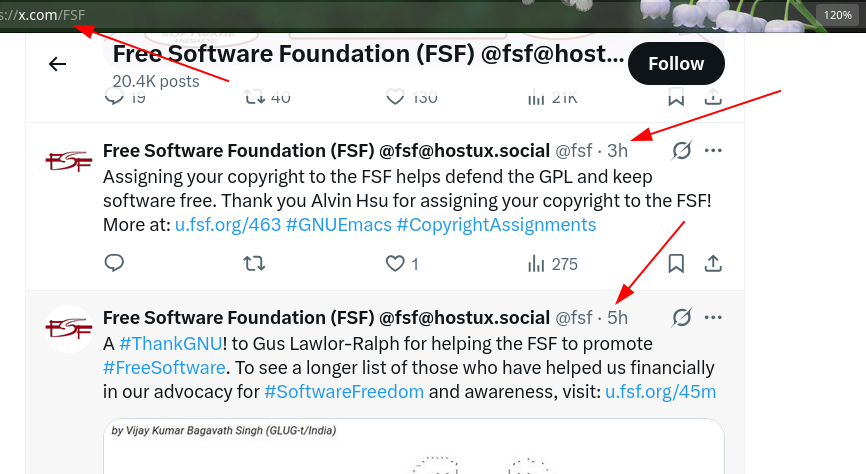Open the u.fsf.org/463 link
866x474 pixels.
(227, 225)
